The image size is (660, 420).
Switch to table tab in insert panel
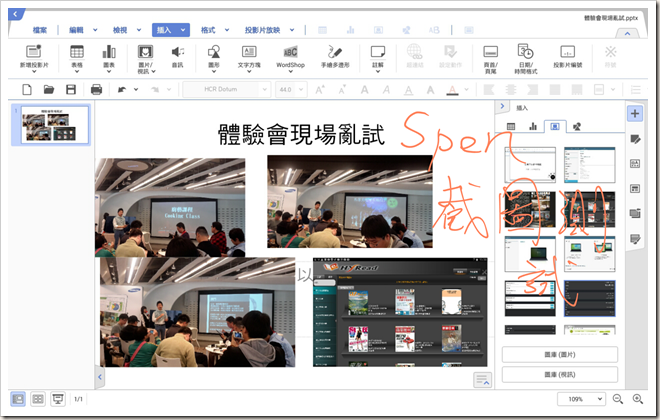tap(511, 126)
